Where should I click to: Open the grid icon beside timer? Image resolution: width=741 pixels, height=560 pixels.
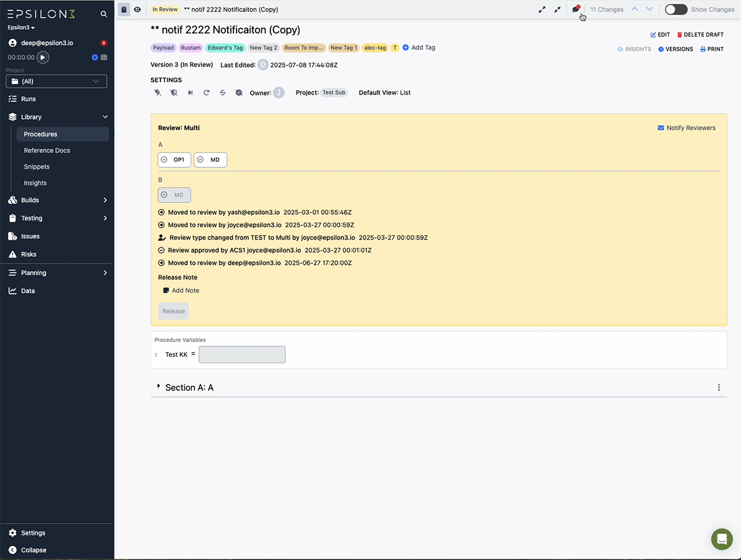click(x=104, y=57)
